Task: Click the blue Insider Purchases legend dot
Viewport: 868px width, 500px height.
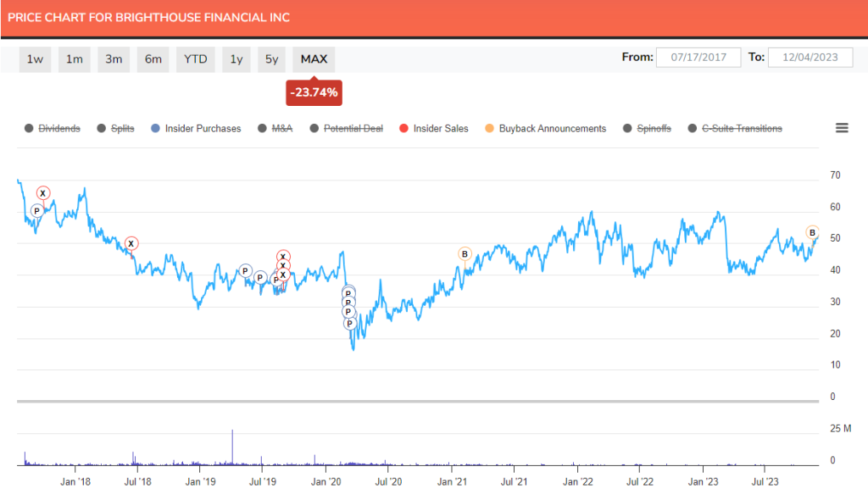Action: click(153, 128)
